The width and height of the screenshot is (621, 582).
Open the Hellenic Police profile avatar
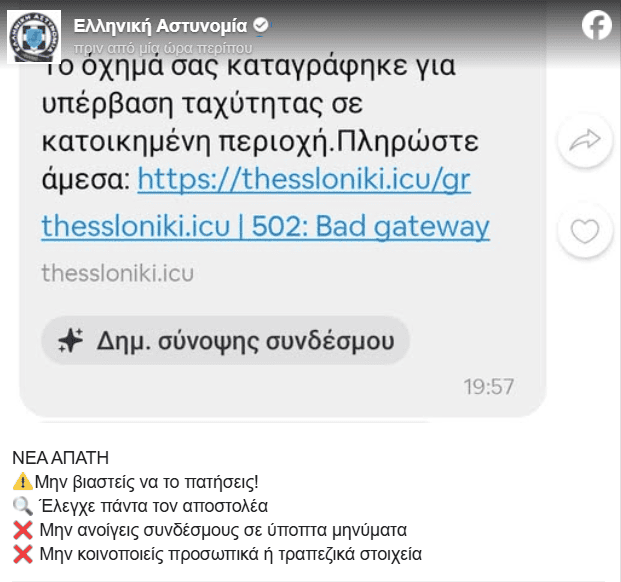(x=34, y=37)
